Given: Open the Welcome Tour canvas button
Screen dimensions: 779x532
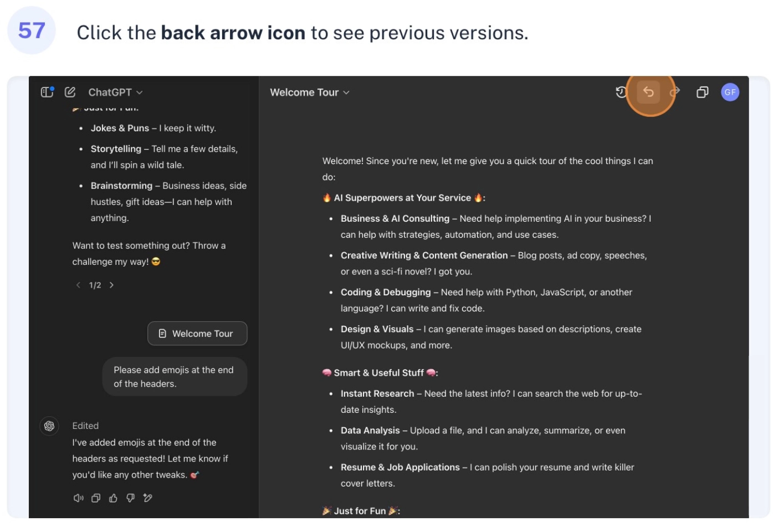Looking at the screenshot, I should [x=197, y=334].
